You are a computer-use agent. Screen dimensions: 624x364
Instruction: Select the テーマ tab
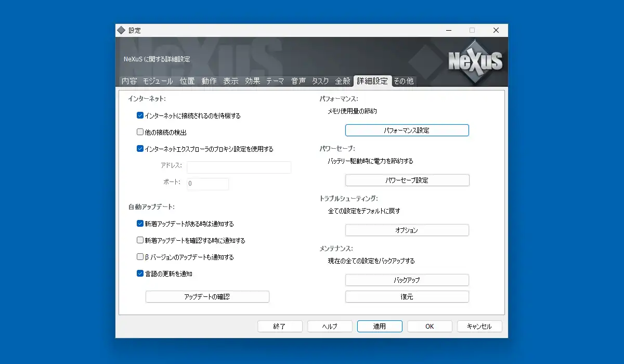pos(276,81)
